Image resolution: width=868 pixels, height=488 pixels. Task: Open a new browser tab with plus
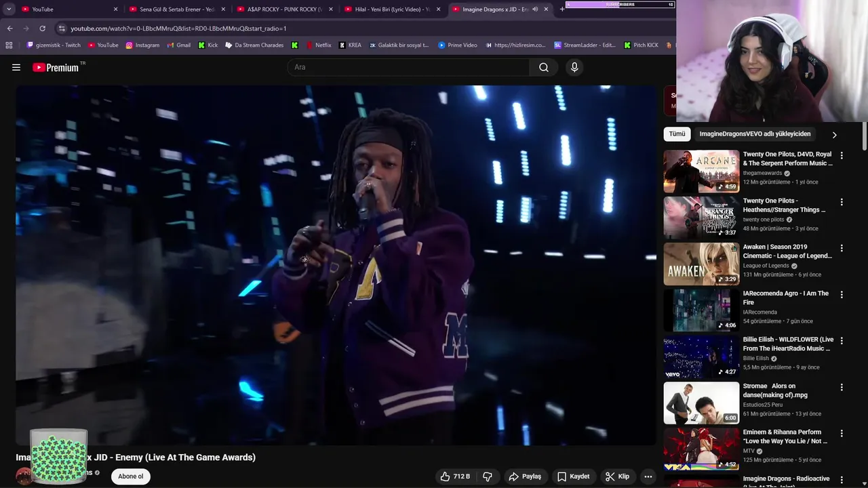(x=562, y=9)
